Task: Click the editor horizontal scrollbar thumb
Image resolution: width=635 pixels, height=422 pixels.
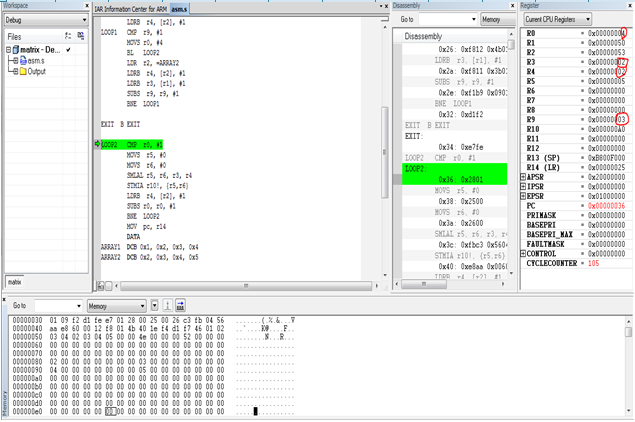Action: [x=246, y=286]
